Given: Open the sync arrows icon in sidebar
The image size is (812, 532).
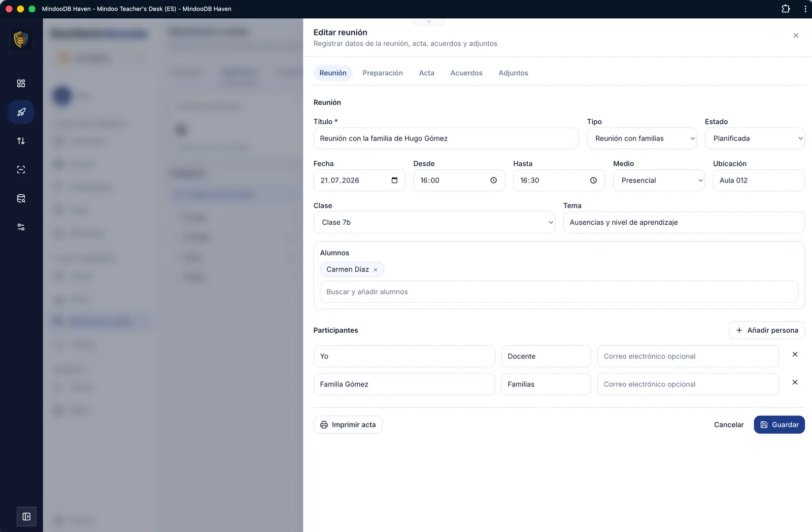Looking at the screenshot, I should coord(21,141).
